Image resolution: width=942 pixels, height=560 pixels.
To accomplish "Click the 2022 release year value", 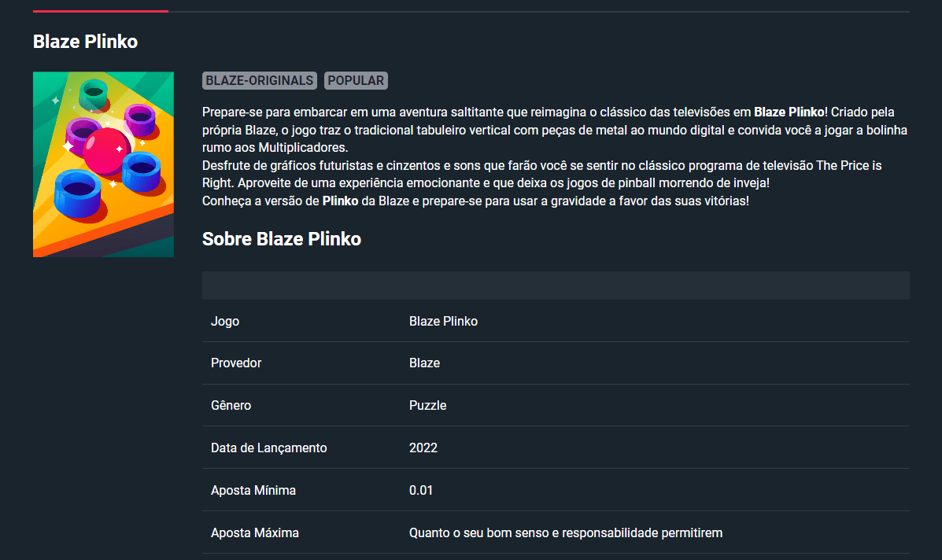I will coord(423,448).
